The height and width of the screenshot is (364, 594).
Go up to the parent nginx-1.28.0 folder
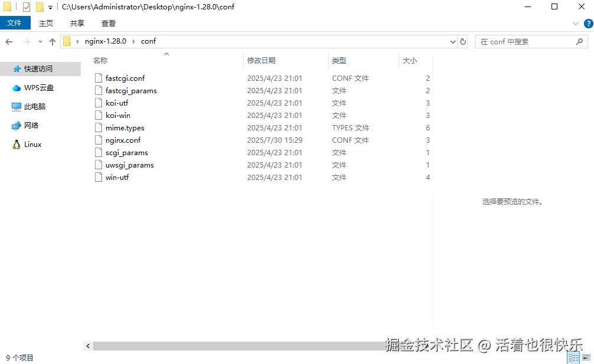[52, 41]
